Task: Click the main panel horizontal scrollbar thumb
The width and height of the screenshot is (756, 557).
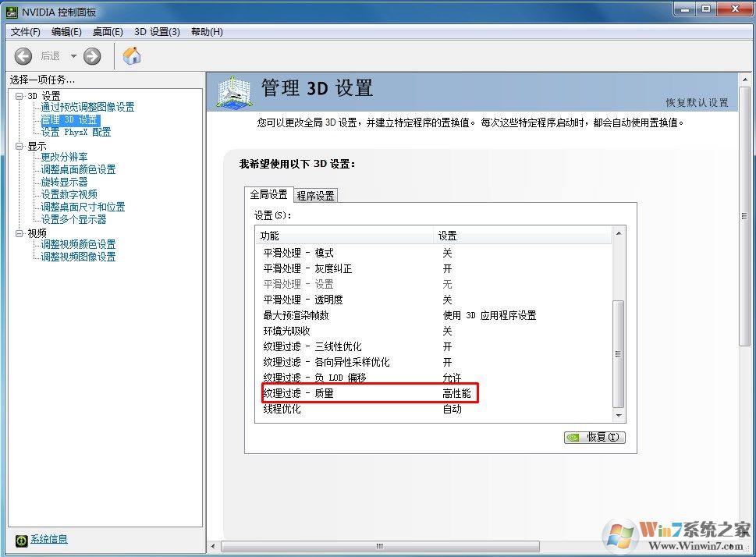Action: (380, 546)
